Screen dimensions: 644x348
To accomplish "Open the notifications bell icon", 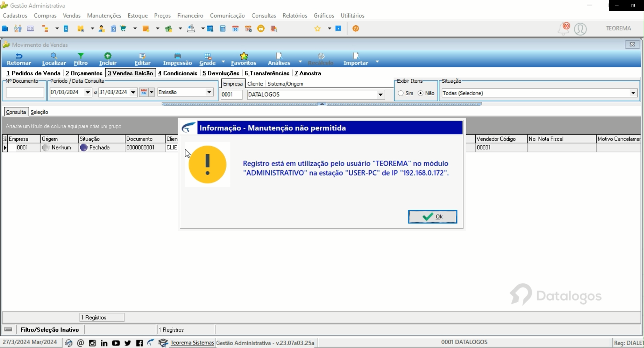I will 564,29.
